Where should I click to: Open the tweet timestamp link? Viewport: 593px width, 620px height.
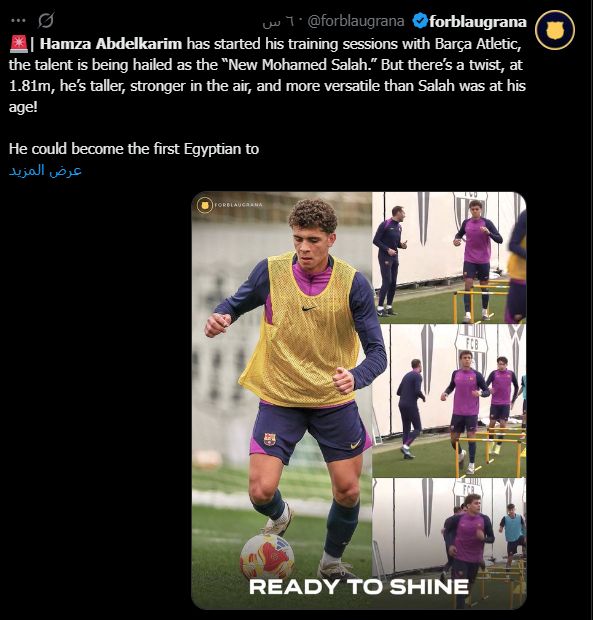tap(278, 22)
